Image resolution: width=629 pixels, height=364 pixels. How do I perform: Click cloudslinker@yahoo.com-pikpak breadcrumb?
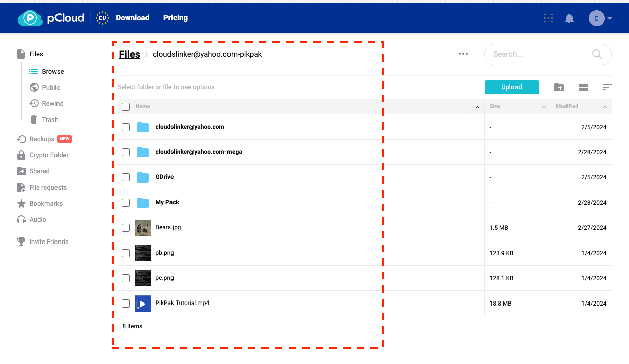(x=207, y=54)
